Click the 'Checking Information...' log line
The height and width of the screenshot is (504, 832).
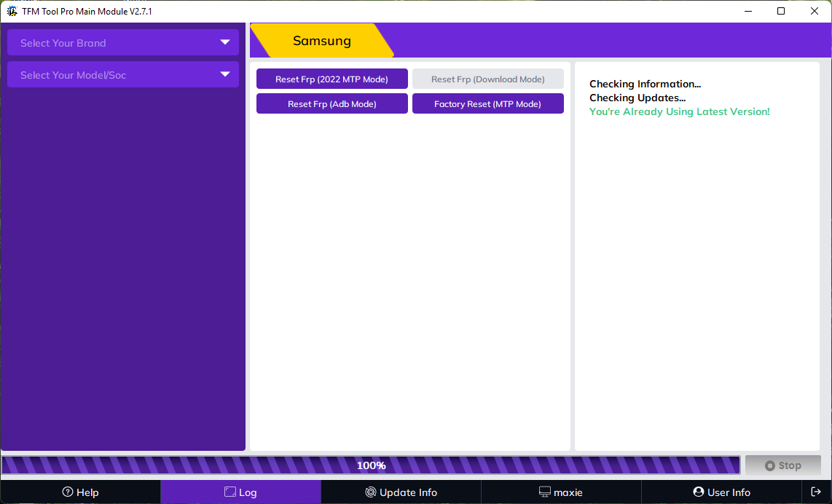point(645,84)
